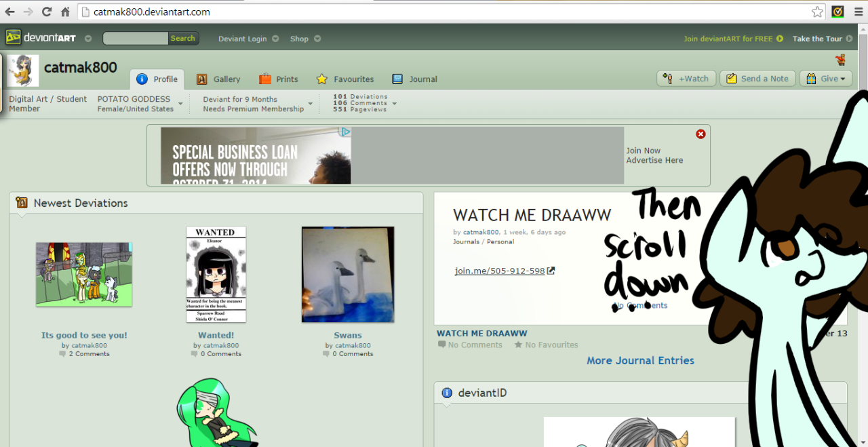Open the Give dropdown button
Screen dimensions: 868x447
(826, 79)
